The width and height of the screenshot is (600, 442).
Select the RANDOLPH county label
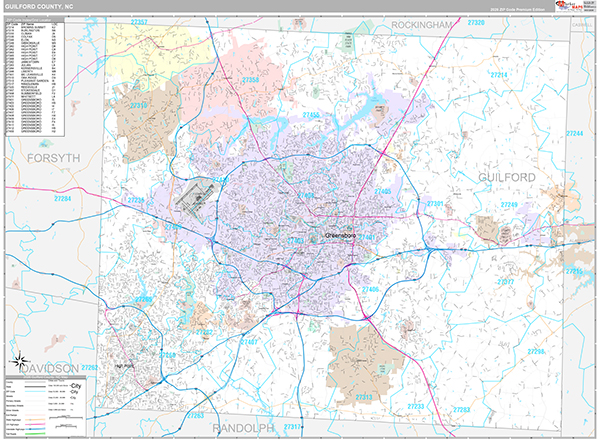click(243, 428)
